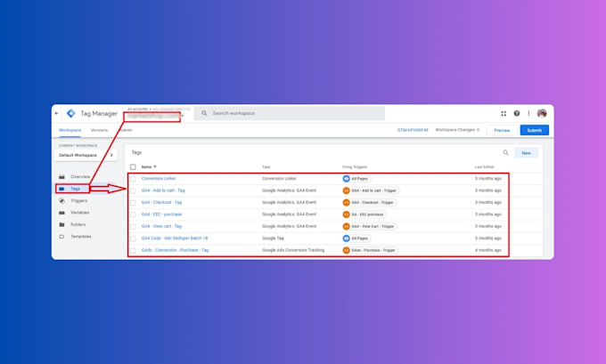
Task: Open the GA4 Code tag link
Action: (x=175, y=239)
